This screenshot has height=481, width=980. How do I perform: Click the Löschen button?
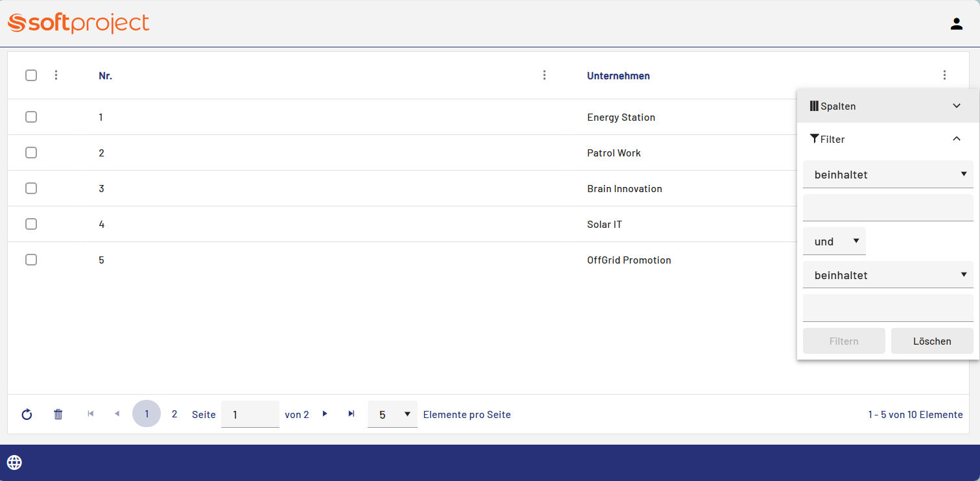[931, 341]
